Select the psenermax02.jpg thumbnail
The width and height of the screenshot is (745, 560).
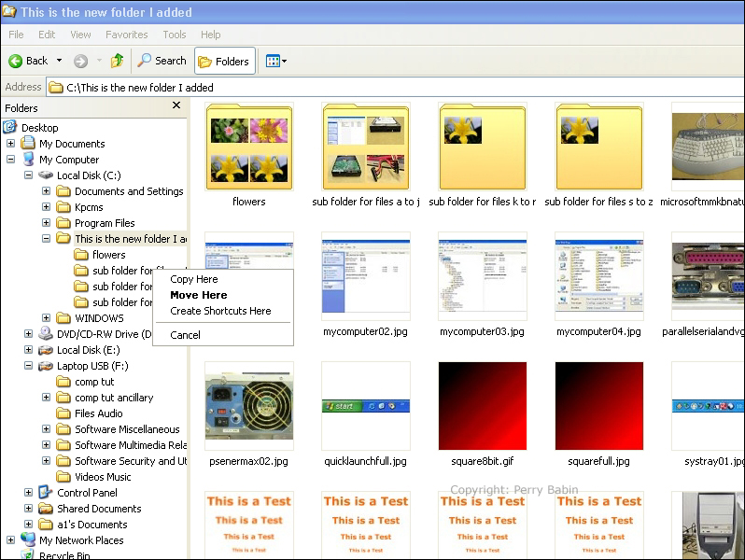pos(249,406)
